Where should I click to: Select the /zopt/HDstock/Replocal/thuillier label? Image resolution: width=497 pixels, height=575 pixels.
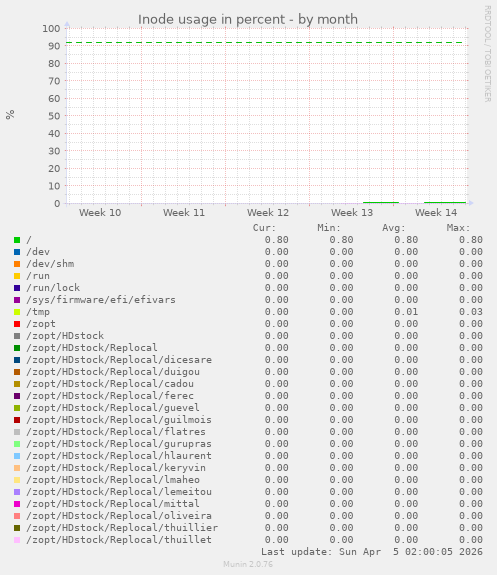pyautogui.click(x=122, y=528)
